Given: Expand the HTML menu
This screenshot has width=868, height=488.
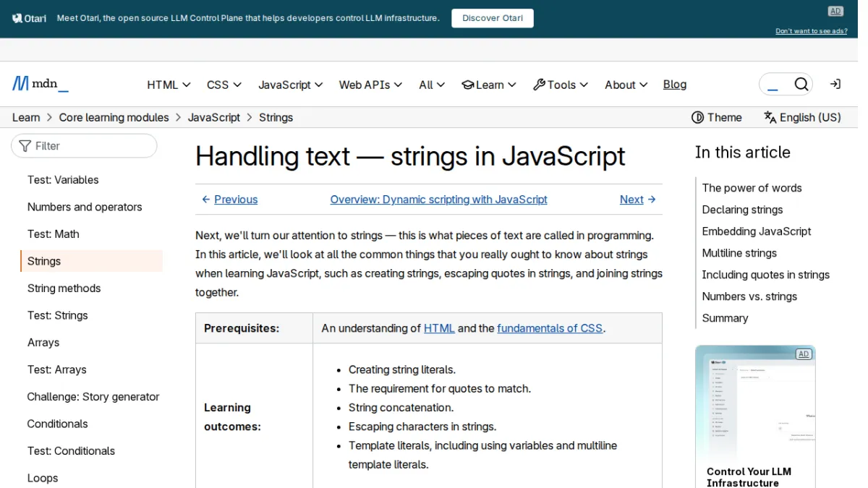Looking at the screenshot, I should tap(169, 85).
